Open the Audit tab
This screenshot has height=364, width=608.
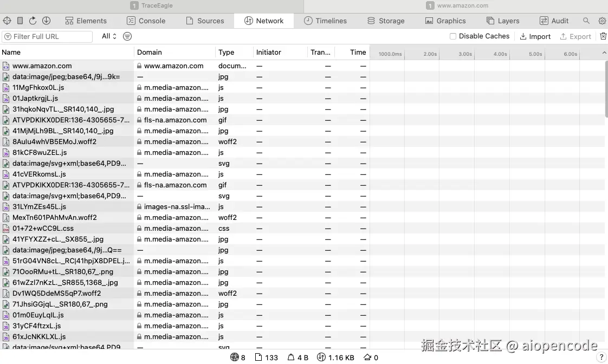(554, 21)
